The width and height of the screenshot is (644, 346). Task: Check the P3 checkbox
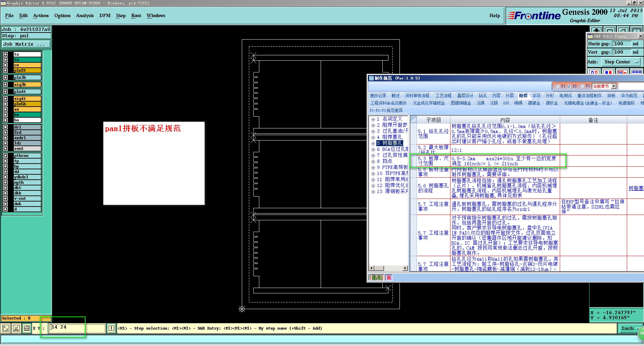pos(582,86)
